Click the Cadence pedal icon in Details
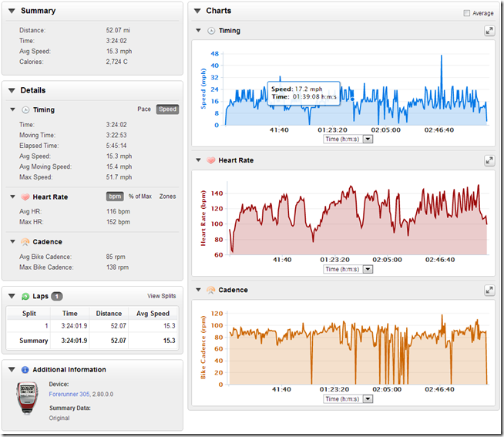Screen dimensions: 504x437 point(25,242)
